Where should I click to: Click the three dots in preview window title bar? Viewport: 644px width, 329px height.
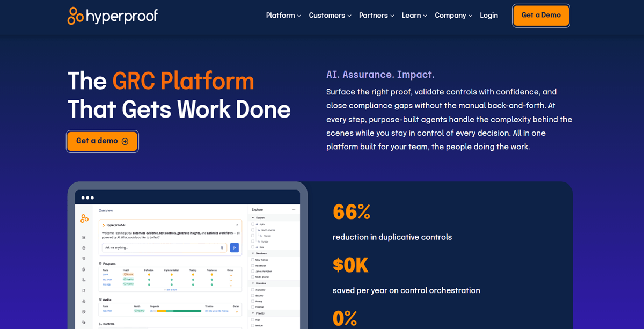pyautogui.click(x=87, y=198)
